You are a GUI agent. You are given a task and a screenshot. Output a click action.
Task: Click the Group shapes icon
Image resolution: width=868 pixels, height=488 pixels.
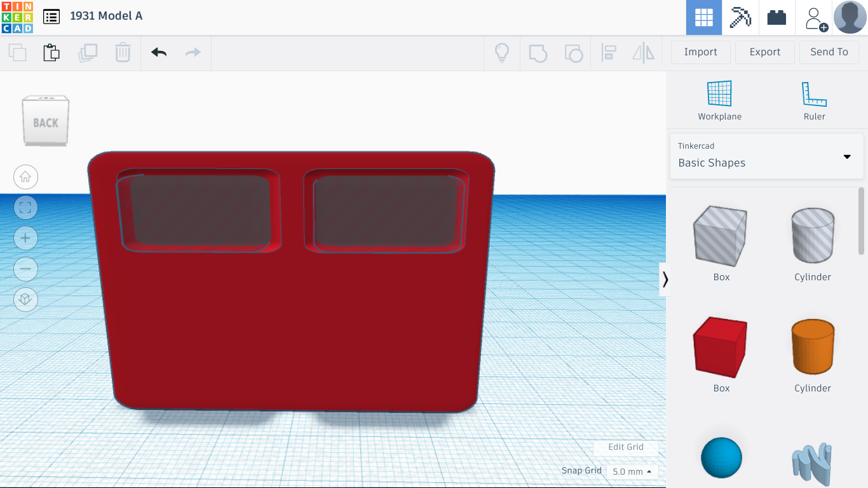click(538, 53)
